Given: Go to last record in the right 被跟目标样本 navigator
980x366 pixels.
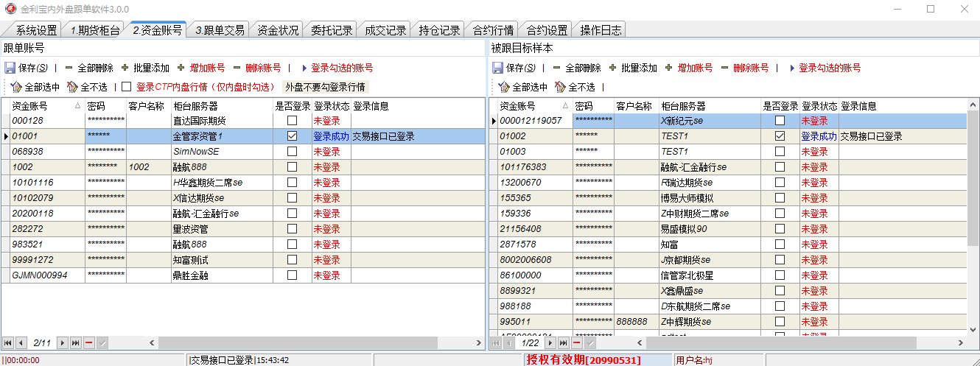Looking at the screenshot, I should click(x=564, y=343).
